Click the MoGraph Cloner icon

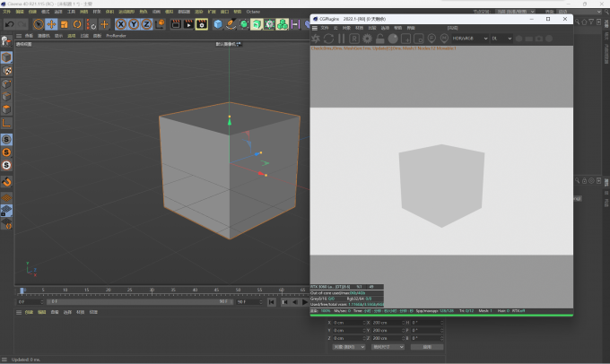pyautogui.click(x=283, y=24)
